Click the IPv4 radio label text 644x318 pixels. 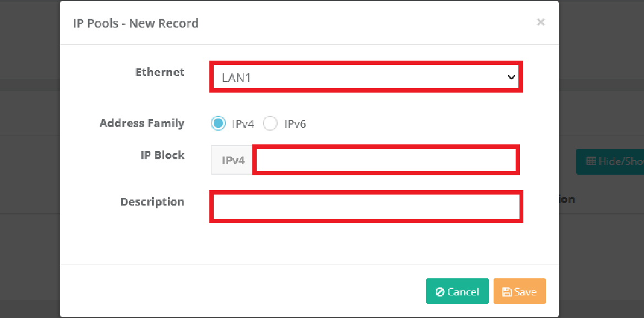click(243, 124)
